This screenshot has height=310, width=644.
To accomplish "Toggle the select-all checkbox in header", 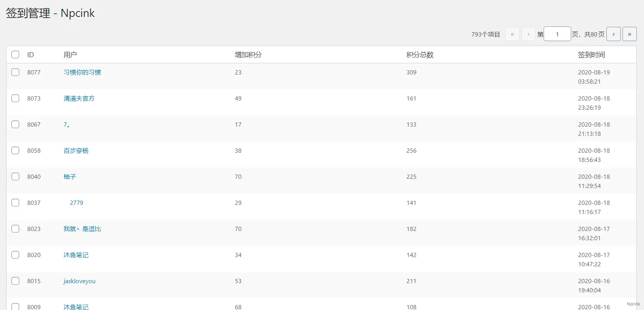I will 15,54.
